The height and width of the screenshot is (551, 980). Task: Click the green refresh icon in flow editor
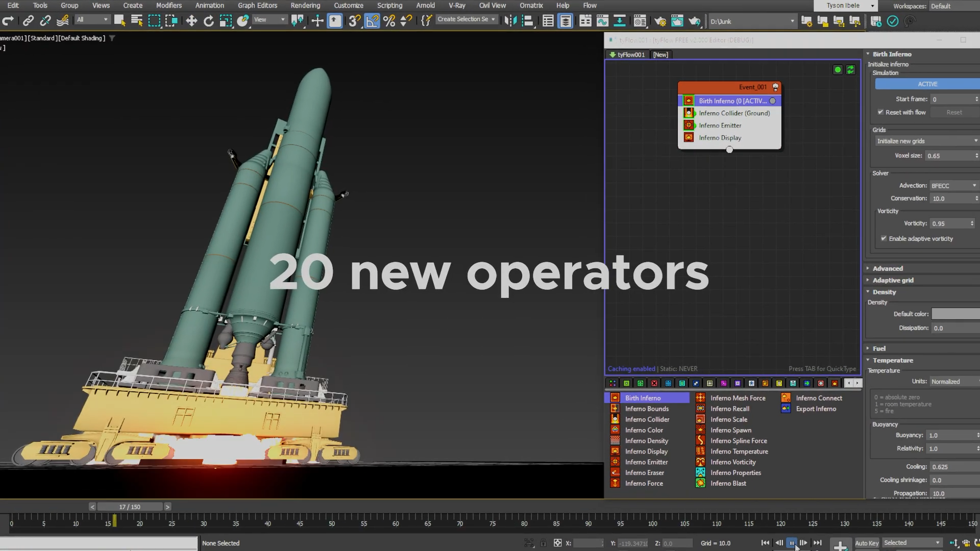click(x=850, y=70)
